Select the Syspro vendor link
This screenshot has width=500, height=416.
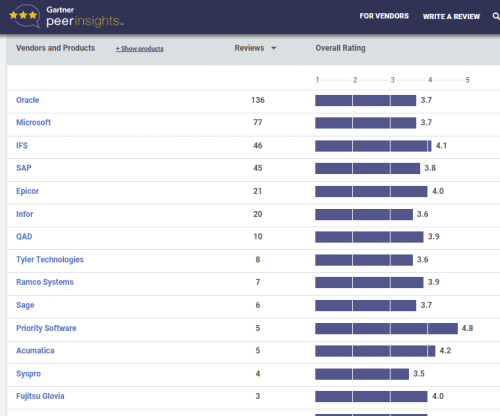28,374
